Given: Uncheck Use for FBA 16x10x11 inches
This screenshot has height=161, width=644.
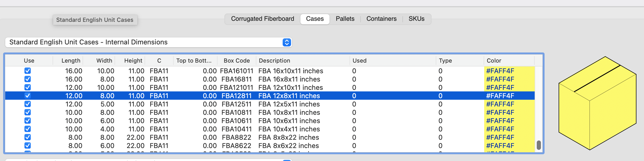Looking at the screenshot, I should point(28,71).
